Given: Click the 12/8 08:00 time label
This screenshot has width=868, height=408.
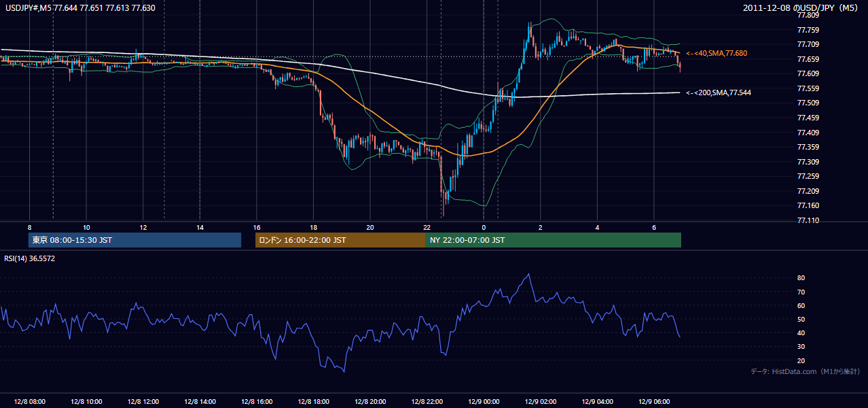Looking at the screenshot, I should (x=29, y=402).
